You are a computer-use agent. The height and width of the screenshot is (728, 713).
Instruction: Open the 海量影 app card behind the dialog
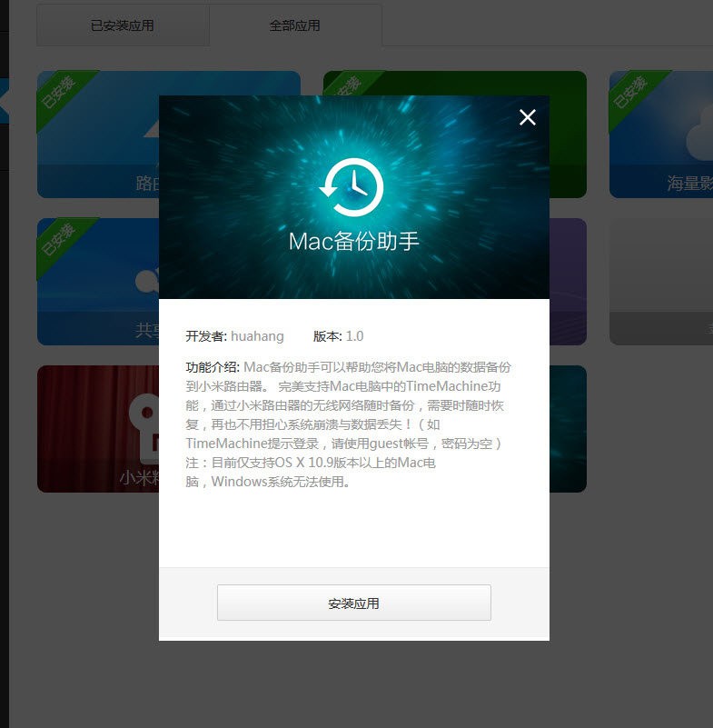pos(661,135)
